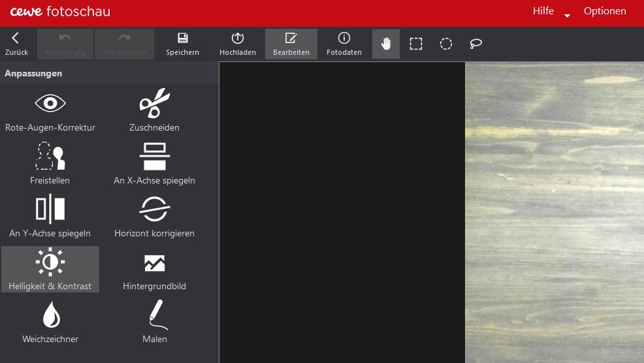Open the Zuschneiden crop tool
The image size is (644, 363).
(x=154, y=111)
